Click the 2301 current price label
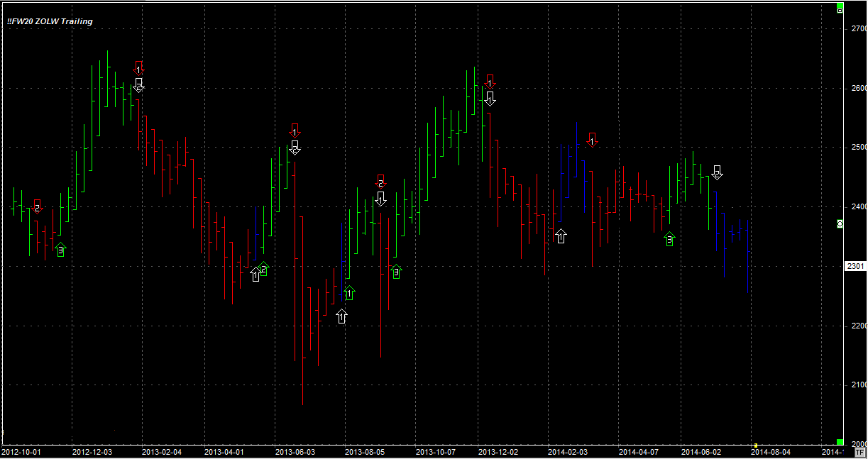Viewport: 868px width, 459px height. [855, 267]
